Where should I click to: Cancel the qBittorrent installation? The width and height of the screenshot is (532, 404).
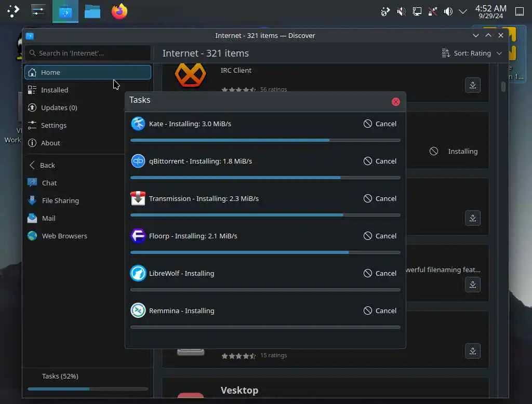point(380,161)
